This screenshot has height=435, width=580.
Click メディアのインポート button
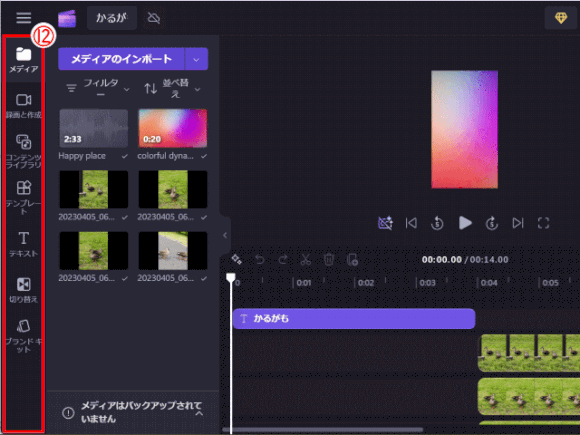pyautogui.click(x=121, y=59)
